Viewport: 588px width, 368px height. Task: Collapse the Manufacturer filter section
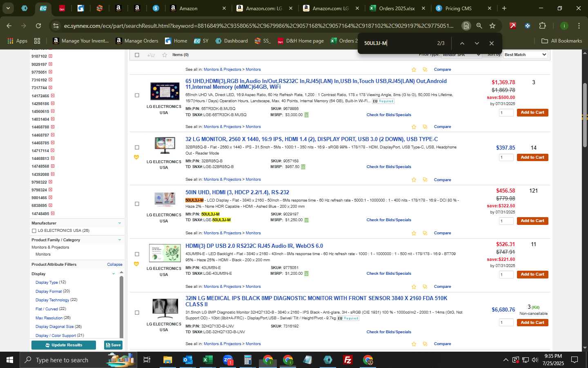120,223
